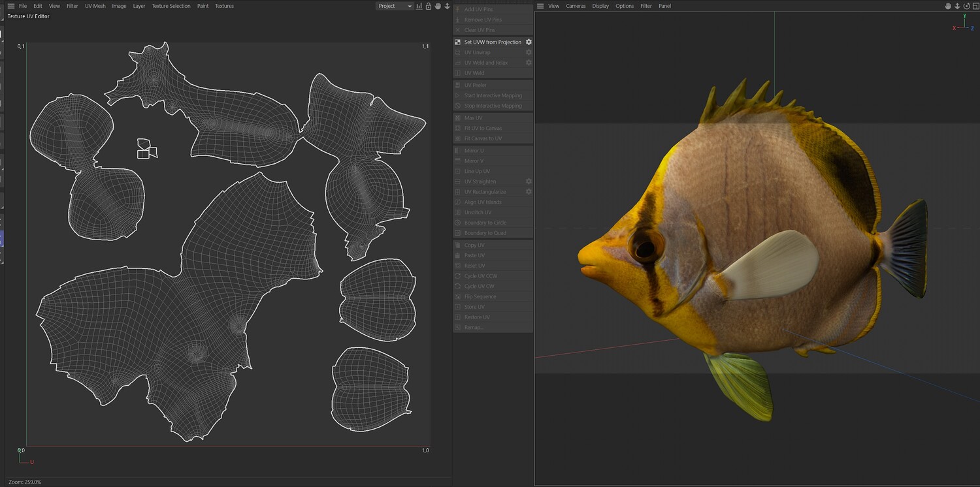Click Fit Canvas to UV
The width and height of the screenshot is (980, 487).
(493, 138)
